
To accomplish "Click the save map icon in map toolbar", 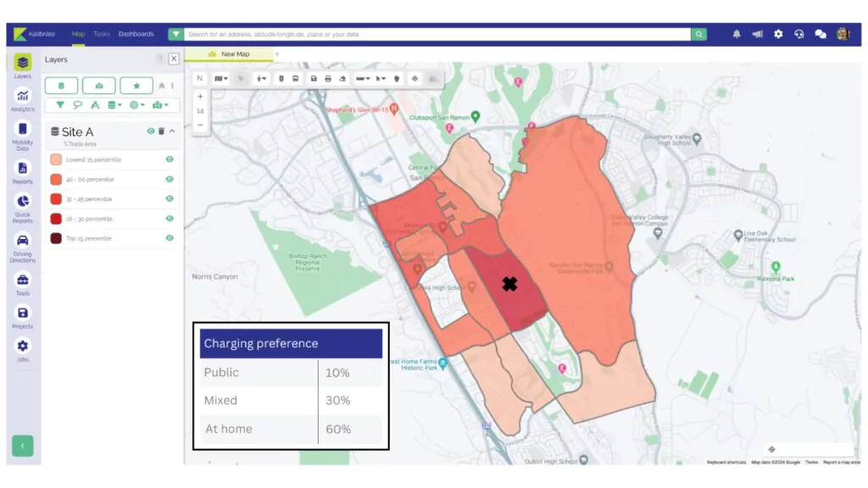I will (314, 78).
